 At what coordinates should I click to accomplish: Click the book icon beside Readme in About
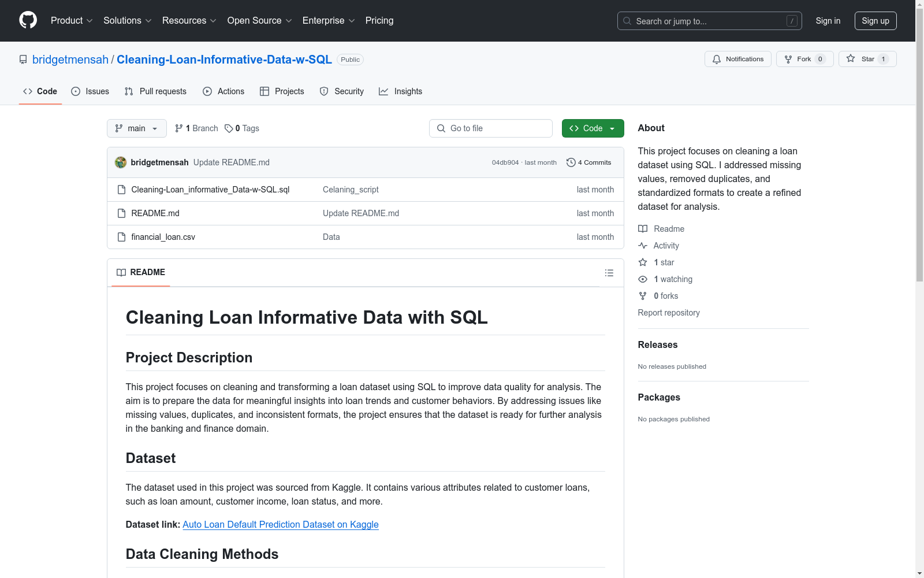coord(643,229)
